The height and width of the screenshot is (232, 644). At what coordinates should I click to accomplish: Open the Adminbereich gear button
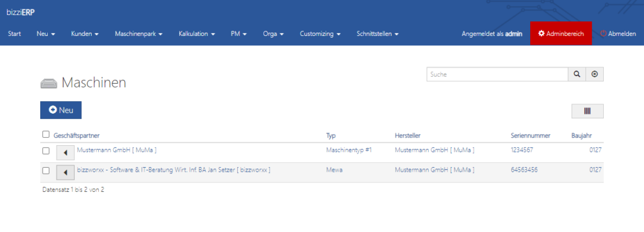pyautogui.click(x=561, y=34)
